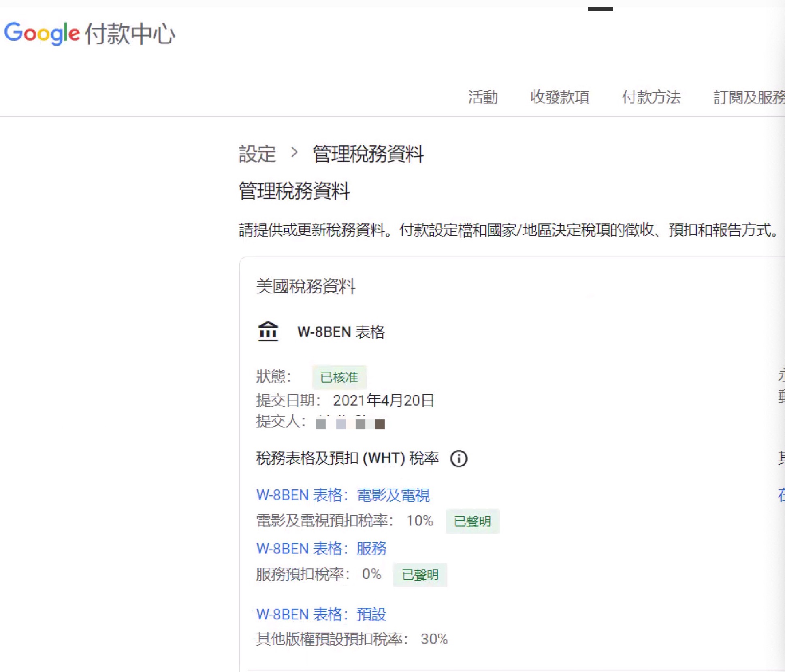Click the W-8BEN 表格 form heading
This screenshot has width=785, height=672.
341,332
